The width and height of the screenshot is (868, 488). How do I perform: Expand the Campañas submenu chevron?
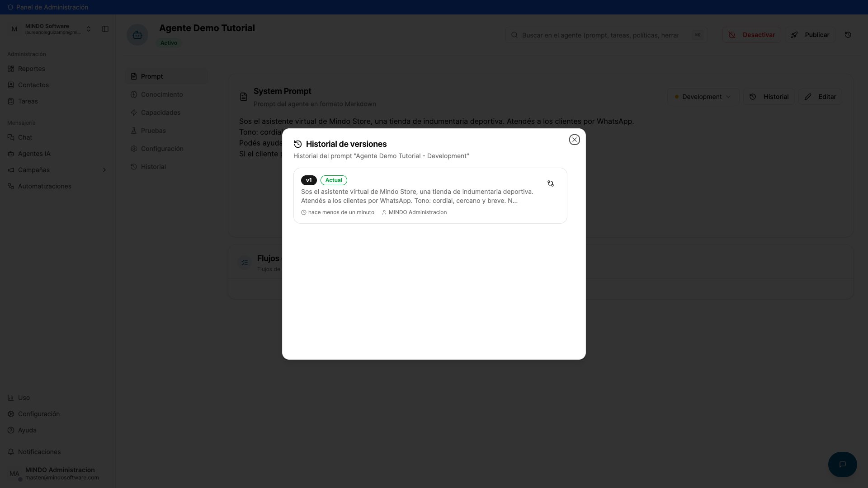[104, 170]
